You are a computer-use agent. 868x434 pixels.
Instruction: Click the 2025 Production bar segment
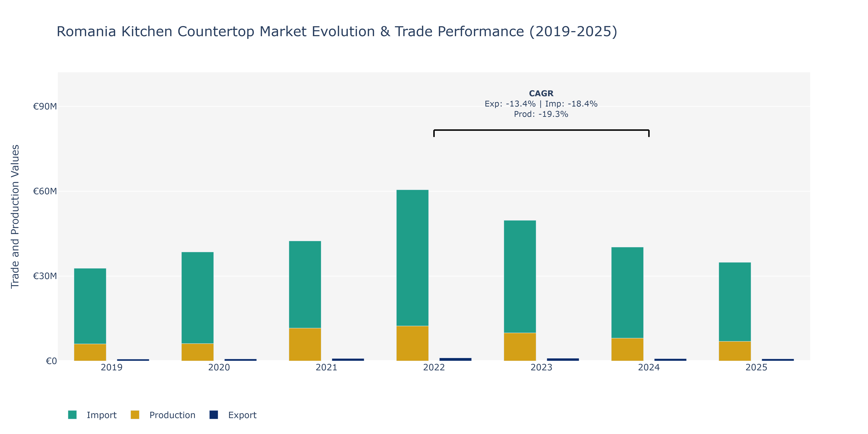pyautogui.click(x=735, y=351)
